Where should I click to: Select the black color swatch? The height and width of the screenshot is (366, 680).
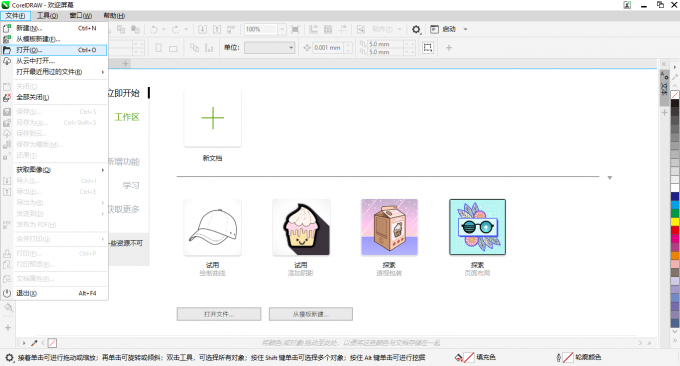pos(675,103)
